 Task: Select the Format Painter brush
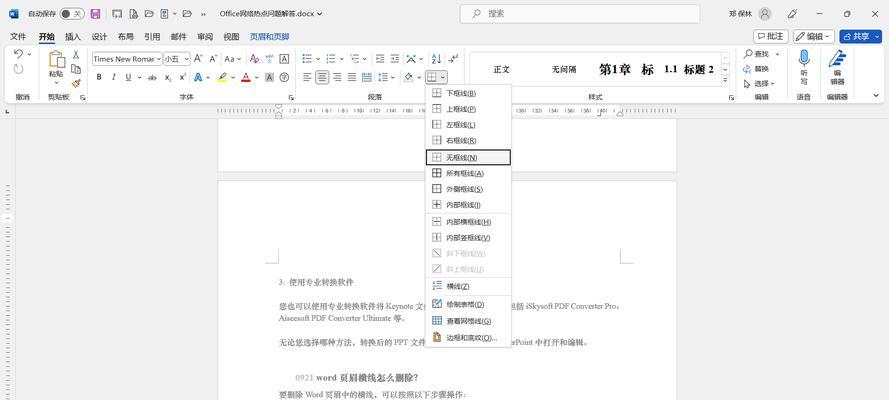pos(75,83)
